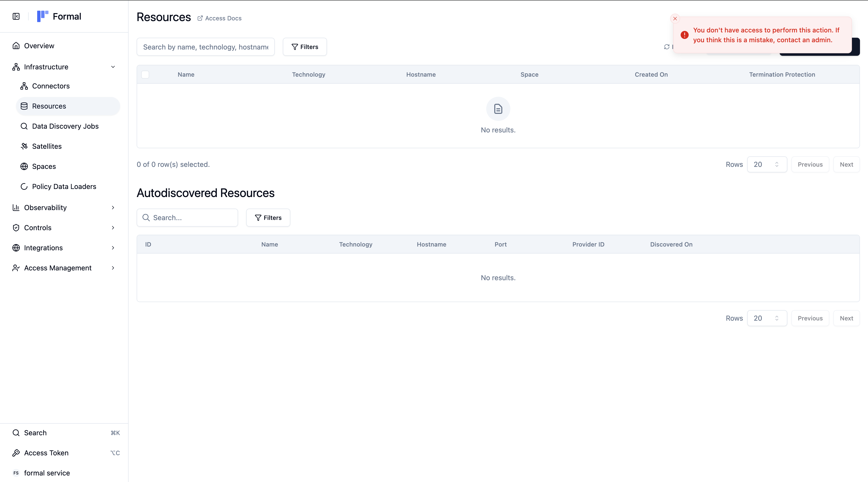The height and width of the screenshot is (482, 868).
Task: Open Filters for Autodiscovered Resources
Action: (x=268, y=218)
